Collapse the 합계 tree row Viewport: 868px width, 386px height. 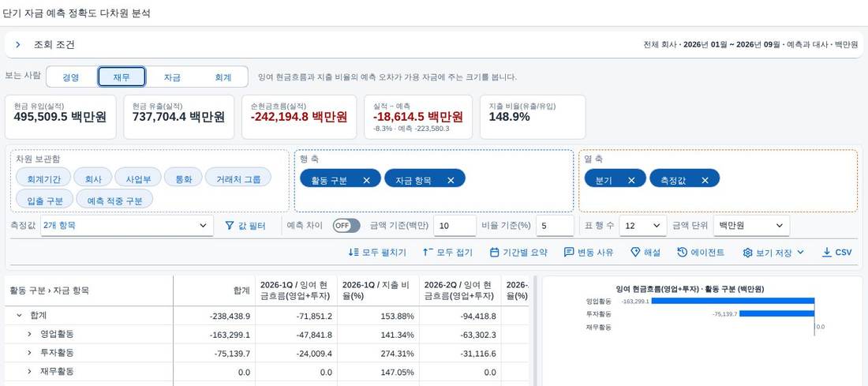pos(20,315)
